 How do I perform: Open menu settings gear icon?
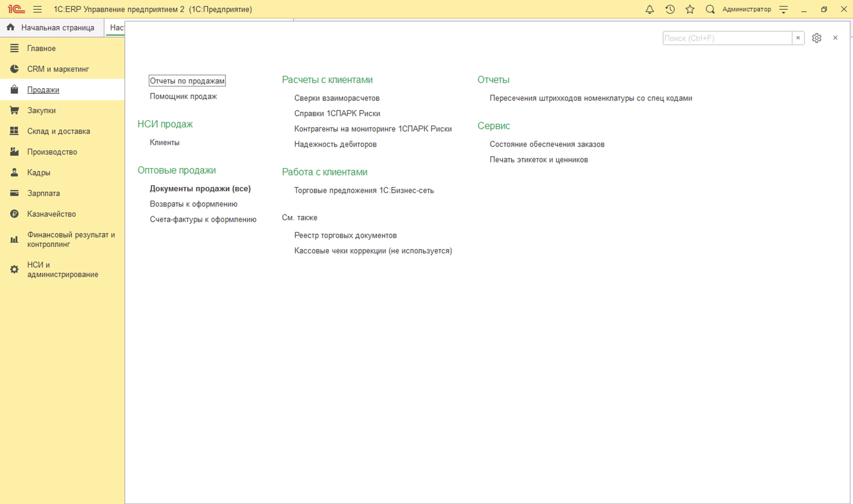[817, 38]
